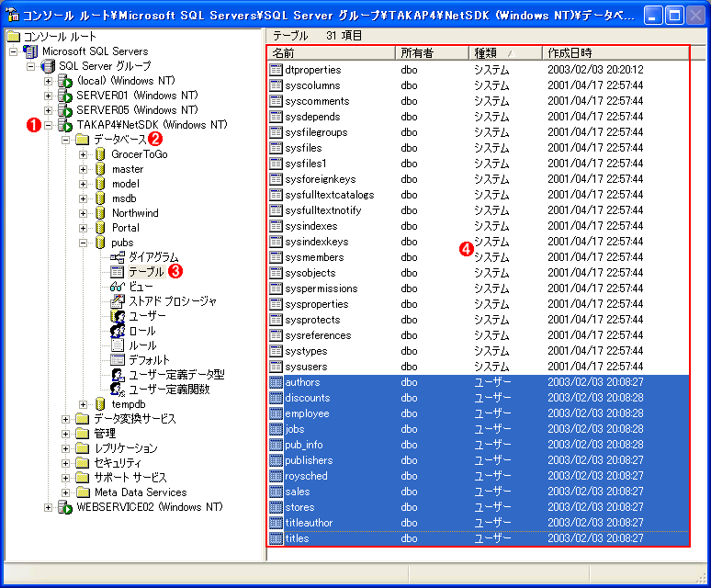Collapse the pubs database node
711x588 pixels.
(x=84, y=243)
